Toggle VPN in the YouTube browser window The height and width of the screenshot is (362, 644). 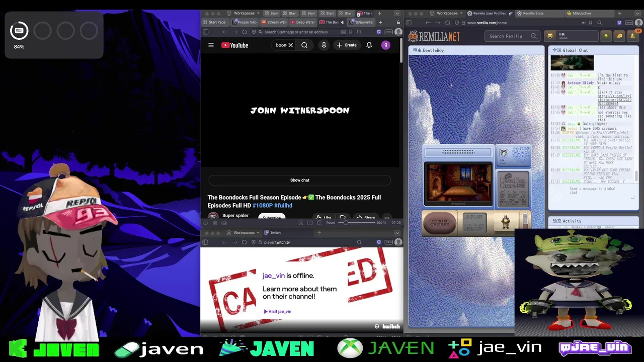pos(388,32)
